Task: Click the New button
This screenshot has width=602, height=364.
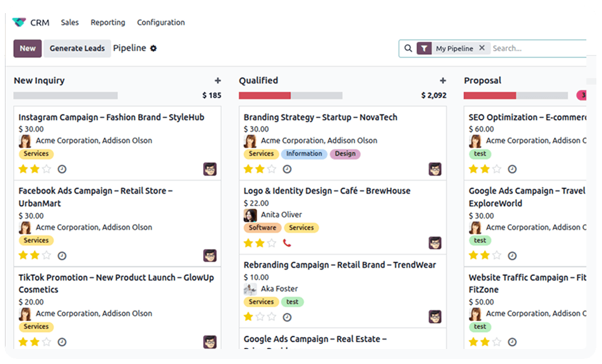Action: (x=28, y=48)
